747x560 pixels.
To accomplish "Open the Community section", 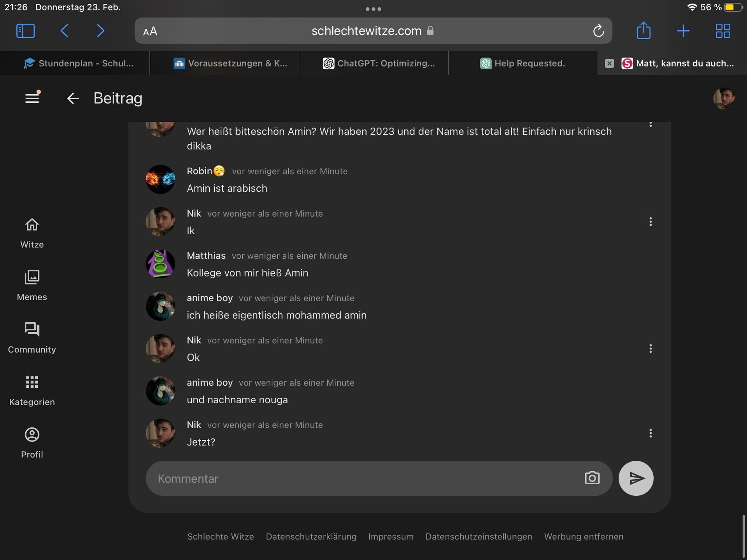I will tap(32, 338).
